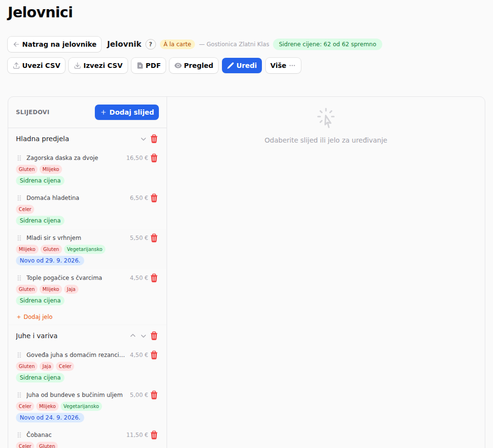Click Vegetarijansko tag on Juha od bundeve
The image size is (493, 448).
[81, 406]
